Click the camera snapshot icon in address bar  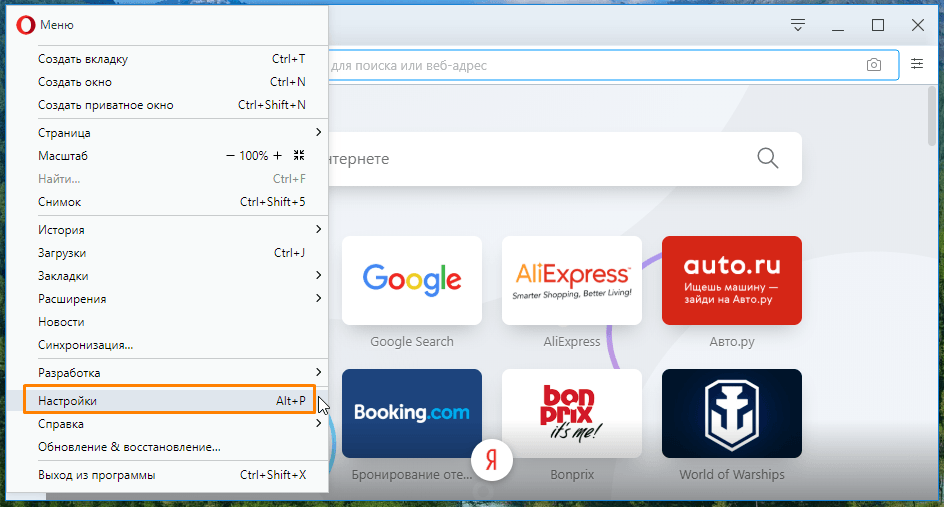tap(874, 65)
